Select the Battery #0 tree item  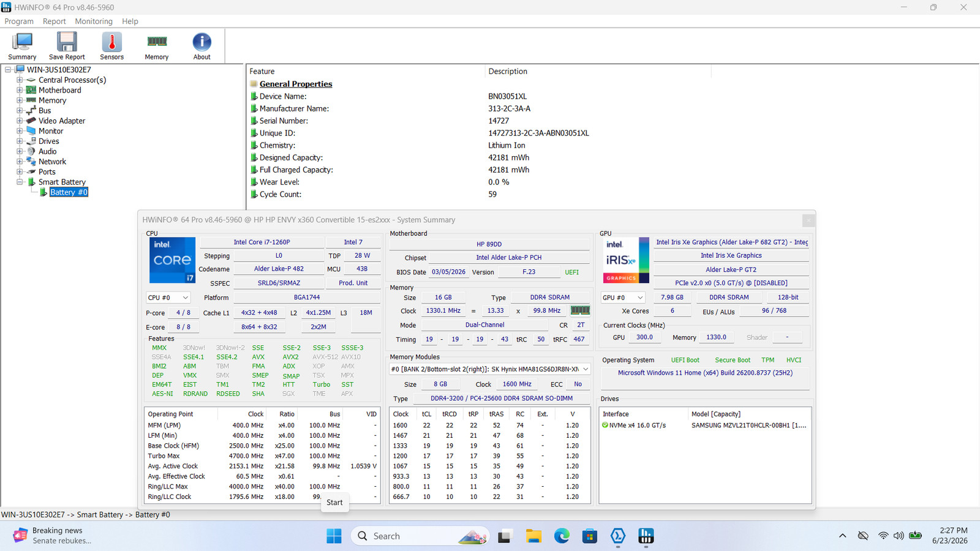tap(69, 192)
